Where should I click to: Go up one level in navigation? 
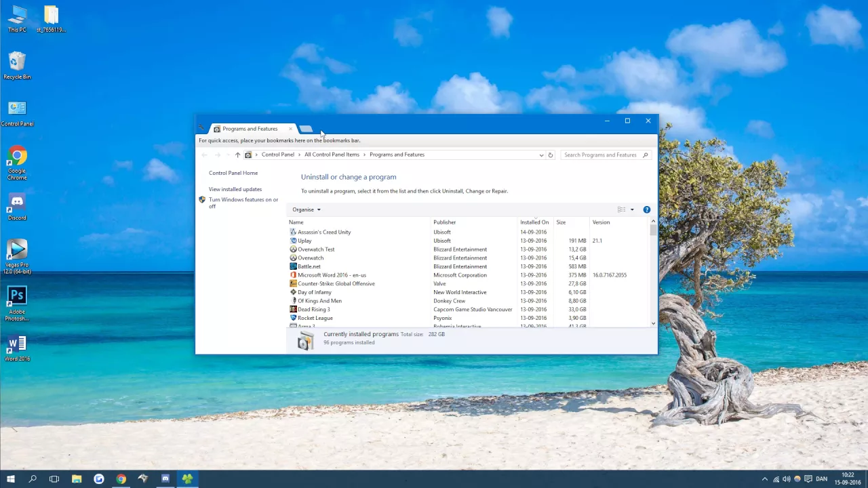click(x=237, y=155)
